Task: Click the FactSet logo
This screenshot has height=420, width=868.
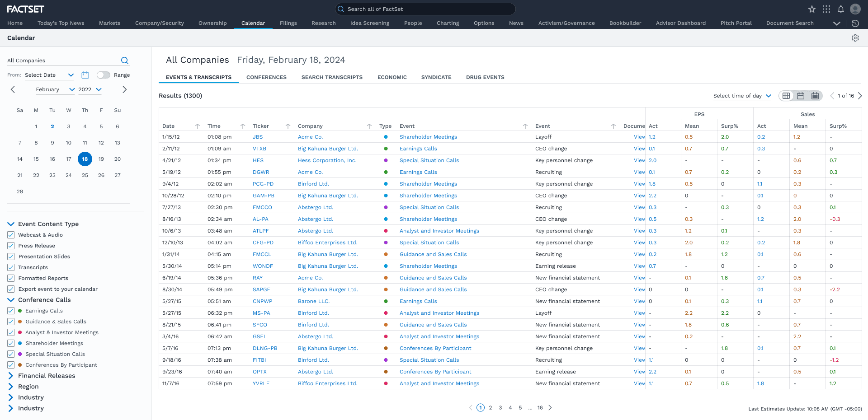Action: click(x=25, y=9)
